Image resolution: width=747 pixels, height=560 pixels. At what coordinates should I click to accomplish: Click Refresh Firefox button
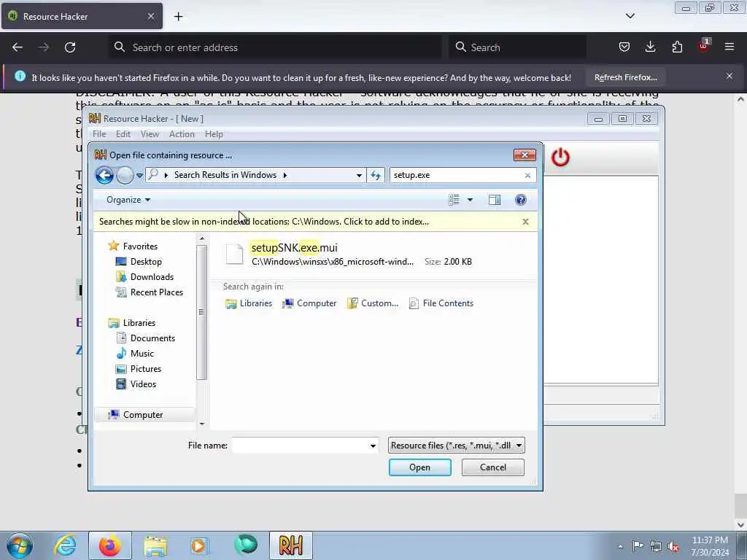(x=625, y=77)
